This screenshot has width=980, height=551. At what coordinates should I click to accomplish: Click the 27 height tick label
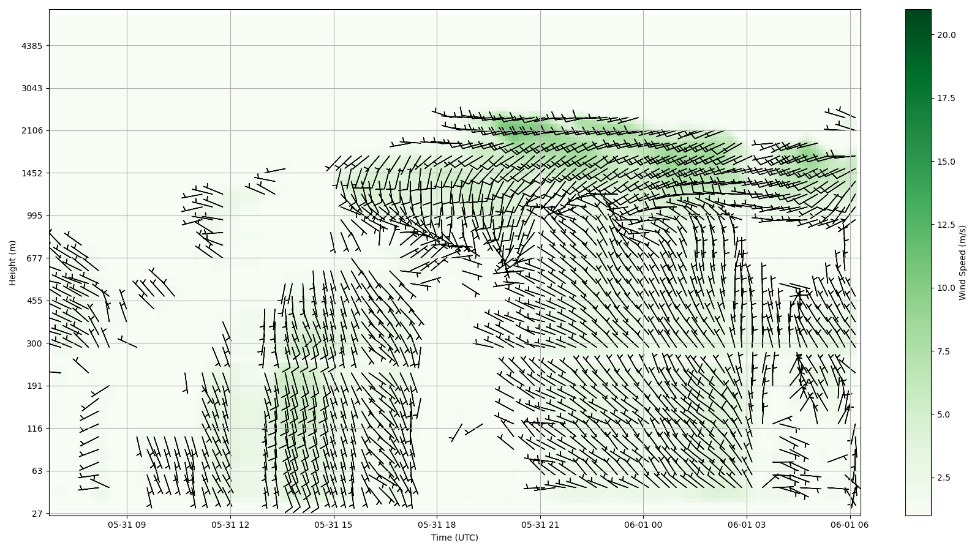point(37,514)
